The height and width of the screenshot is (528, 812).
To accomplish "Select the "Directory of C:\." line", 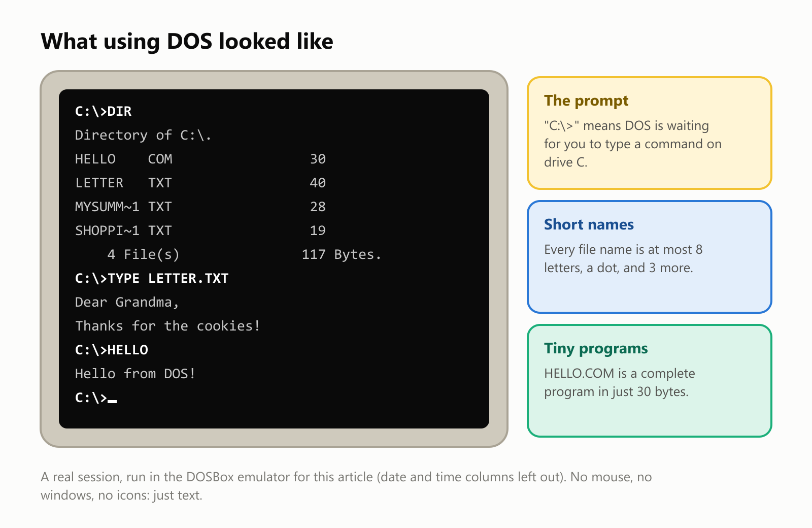I will (143, 135).
